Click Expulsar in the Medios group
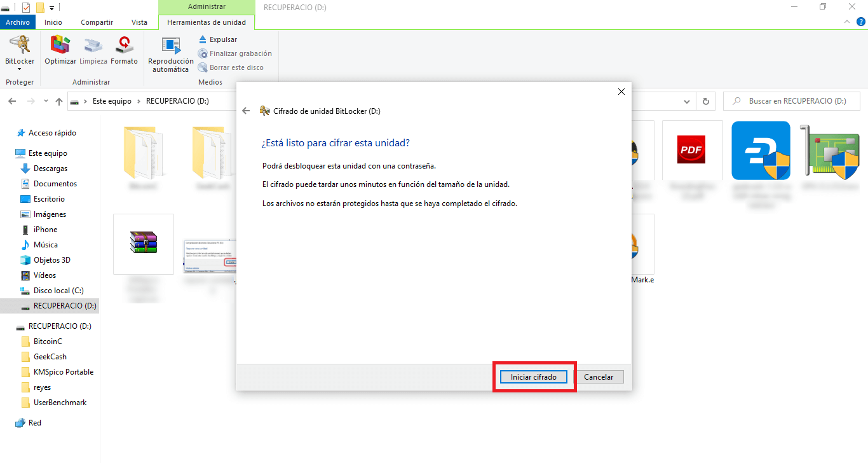 tap(217, 39)
